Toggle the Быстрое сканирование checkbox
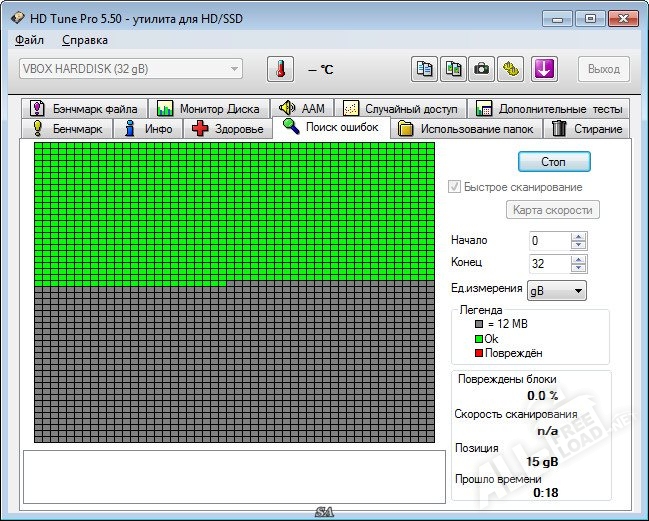 (456, 187)
